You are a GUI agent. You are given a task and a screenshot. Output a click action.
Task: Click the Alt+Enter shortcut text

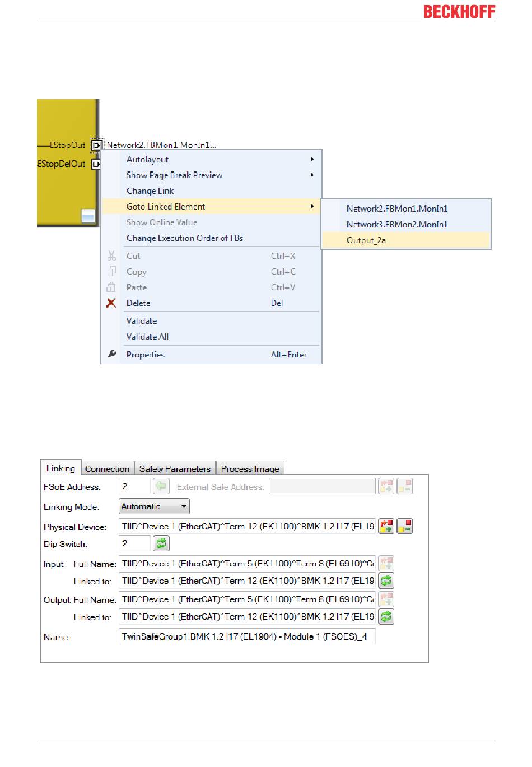coord(289,355)
